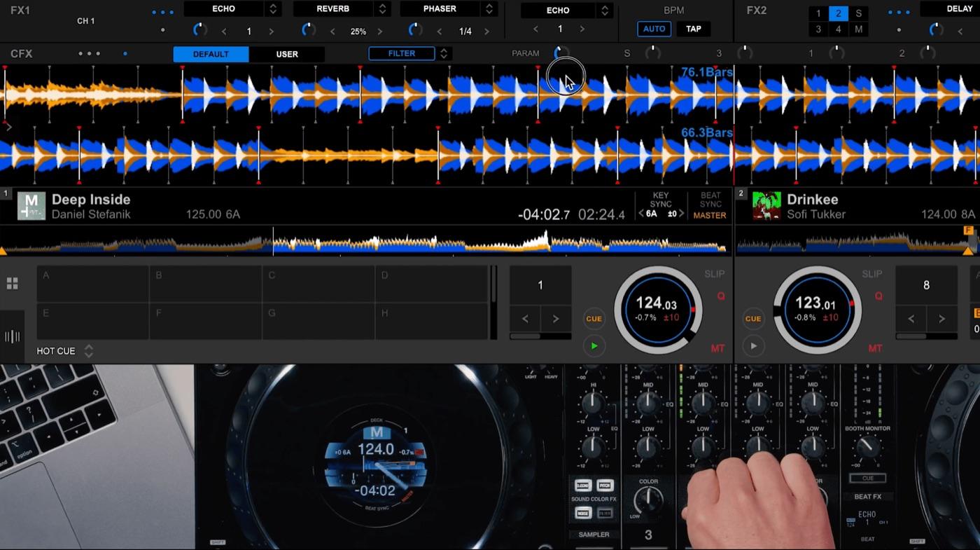
Task: Decrease FX1 ECHO beat value left arrow
Action: tap(224, 32)
